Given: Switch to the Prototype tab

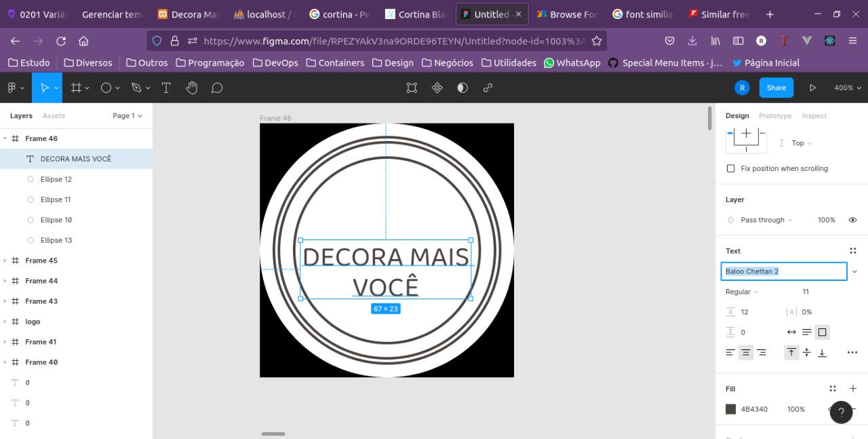Looking at the screenshot, I should pyautogui.click(x=775, y=115).
